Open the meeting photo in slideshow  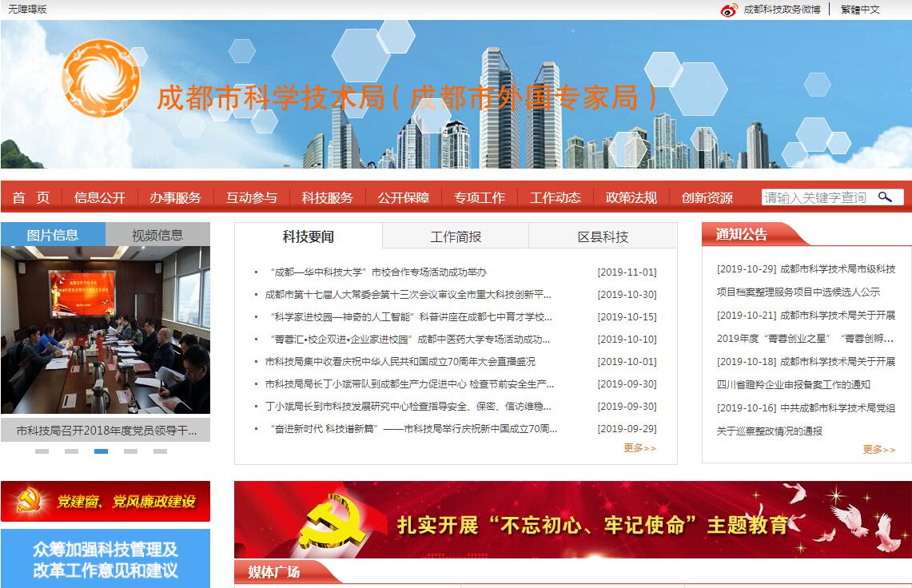point(106,330)
